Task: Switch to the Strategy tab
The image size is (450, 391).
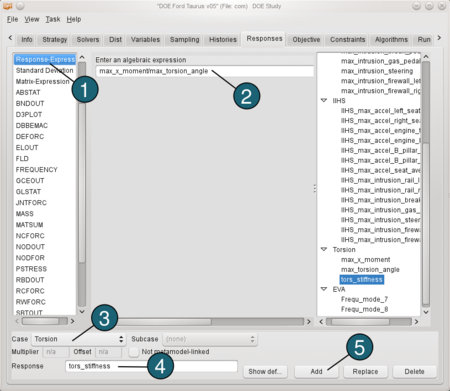Action: point(55,40)
